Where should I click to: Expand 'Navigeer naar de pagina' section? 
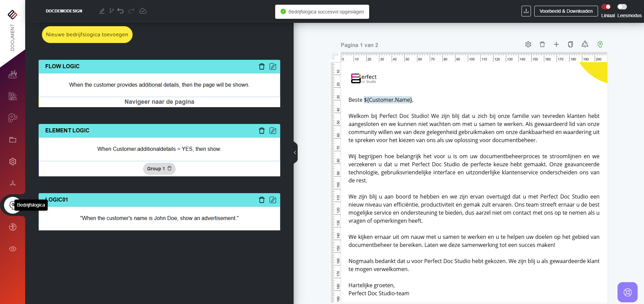coord(159,102)
